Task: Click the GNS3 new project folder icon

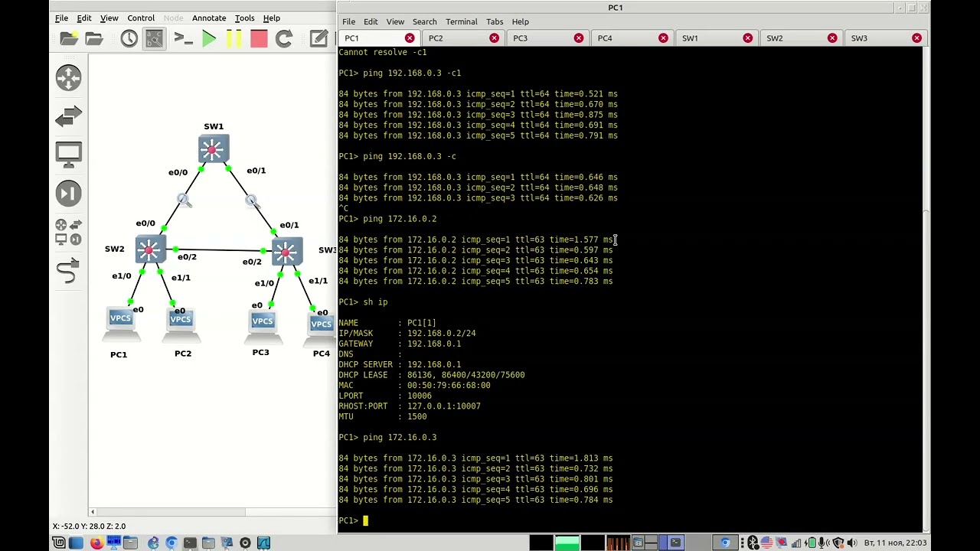Action: (68, 38)
